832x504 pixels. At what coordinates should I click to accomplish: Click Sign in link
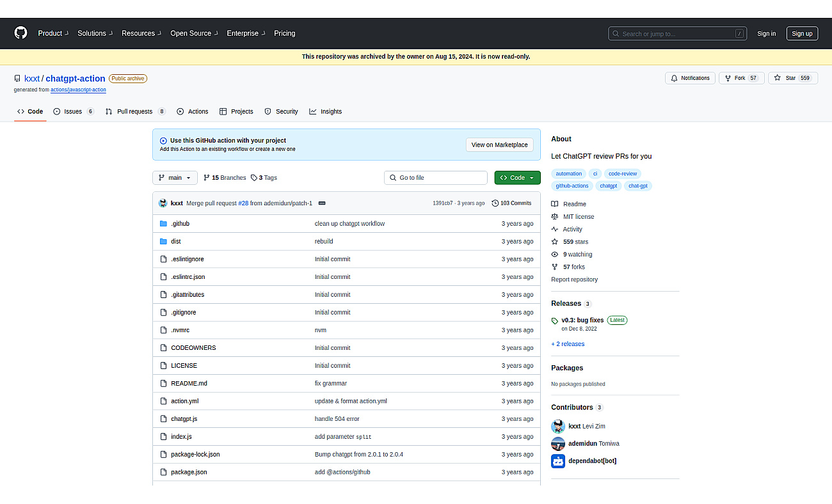pos(766,34)
